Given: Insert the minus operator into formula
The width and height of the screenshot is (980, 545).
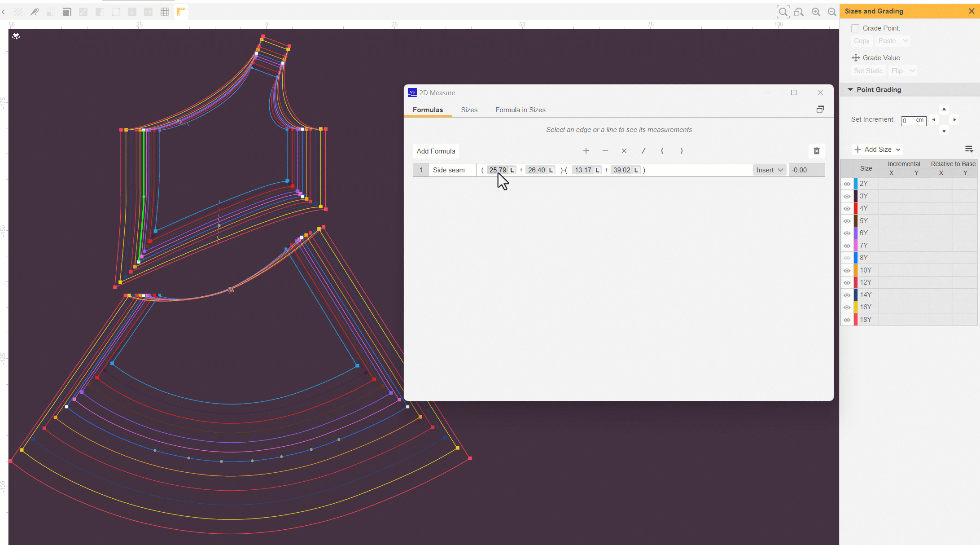Looking at the screenshot, I should [x=605, y=151].
